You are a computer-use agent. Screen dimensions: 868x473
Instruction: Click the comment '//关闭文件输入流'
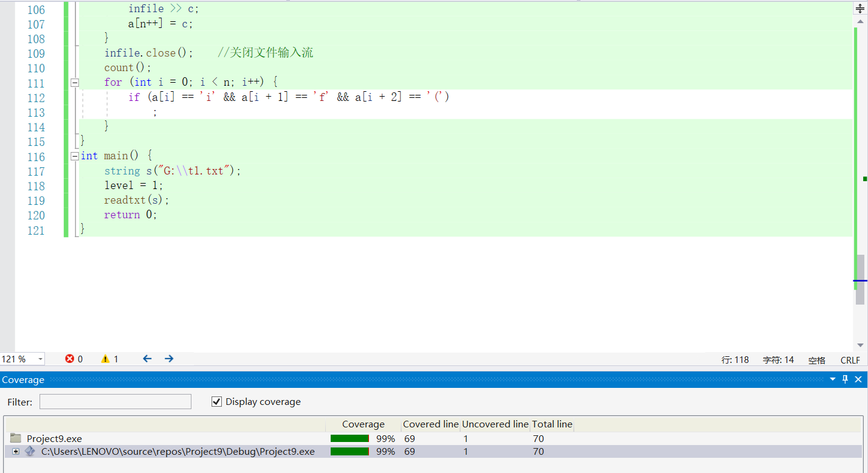pos(266,53)
